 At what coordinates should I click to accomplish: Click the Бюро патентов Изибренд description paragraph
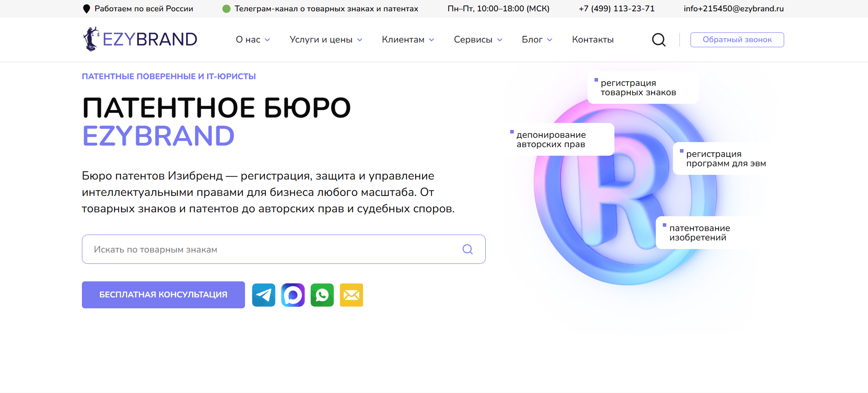pyautogui.click(x=268, y=192)
